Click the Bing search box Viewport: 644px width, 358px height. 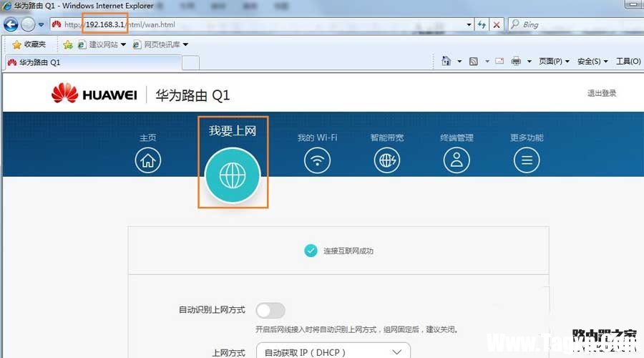(576, 24)
